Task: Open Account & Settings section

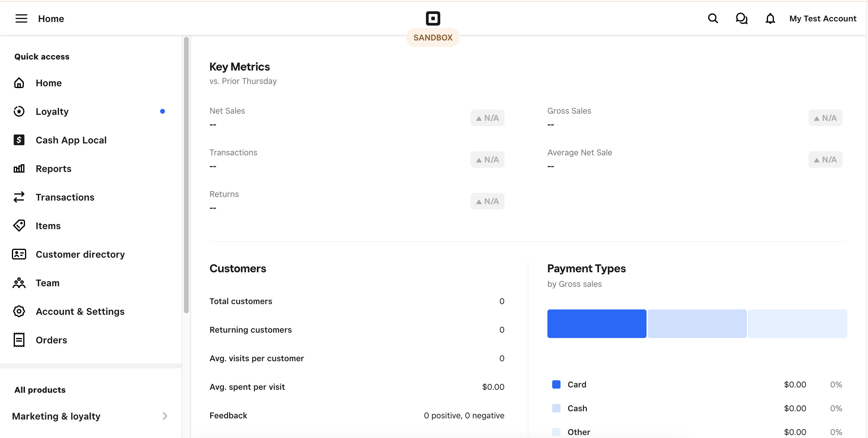Action: click(80, 311)
